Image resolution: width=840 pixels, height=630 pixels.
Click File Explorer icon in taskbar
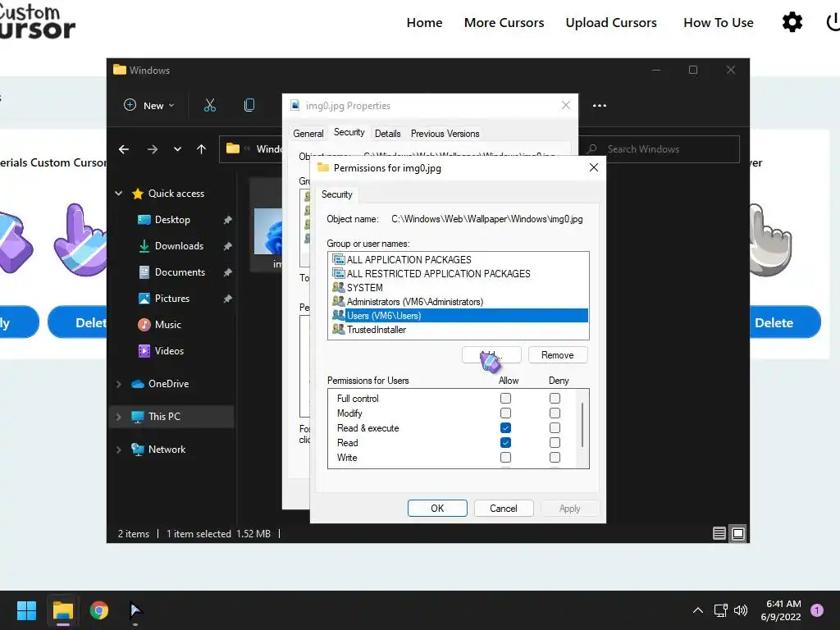(x=62, y=610)
